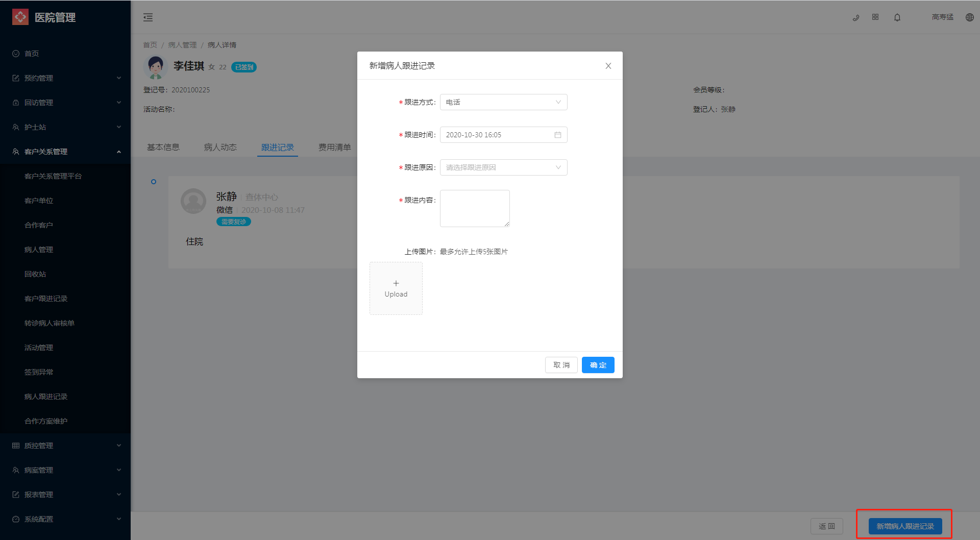Image resolution: width=980 pixels, height=540 pixels.
Task: Click 首页 breadcrumb link
Action: (x=150, y=45)
